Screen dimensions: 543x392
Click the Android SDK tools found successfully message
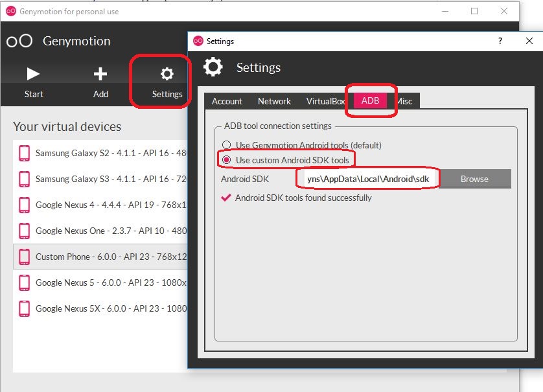pyautogui.click(x=303, y=198)
